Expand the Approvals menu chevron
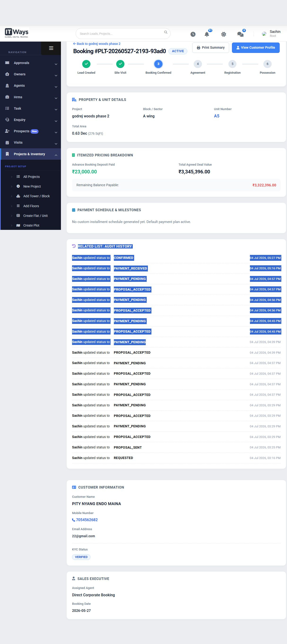Viewport: 287px width, 644px height. click(x=56, y=64)
